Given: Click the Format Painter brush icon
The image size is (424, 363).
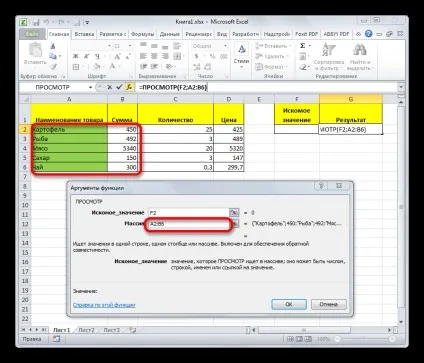Looking at the screenshot, I should 53,67.
